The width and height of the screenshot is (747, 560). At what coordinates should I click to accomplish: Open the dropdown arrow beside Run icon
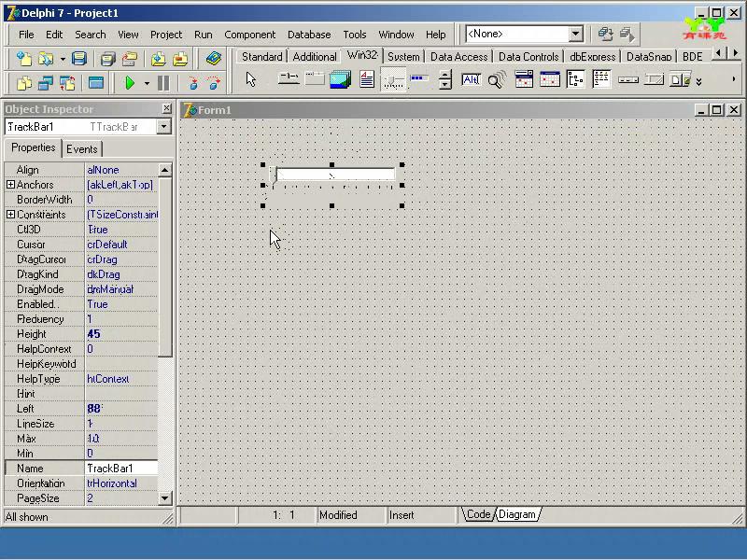click(147, 84)
